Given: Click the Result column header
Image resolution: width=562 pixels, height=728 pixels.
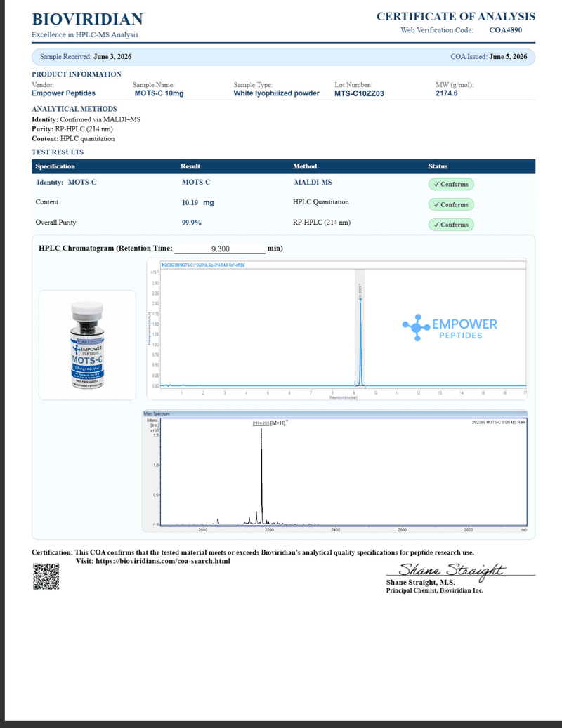Looking at the screenshot, I should click(x=190, y=166).
